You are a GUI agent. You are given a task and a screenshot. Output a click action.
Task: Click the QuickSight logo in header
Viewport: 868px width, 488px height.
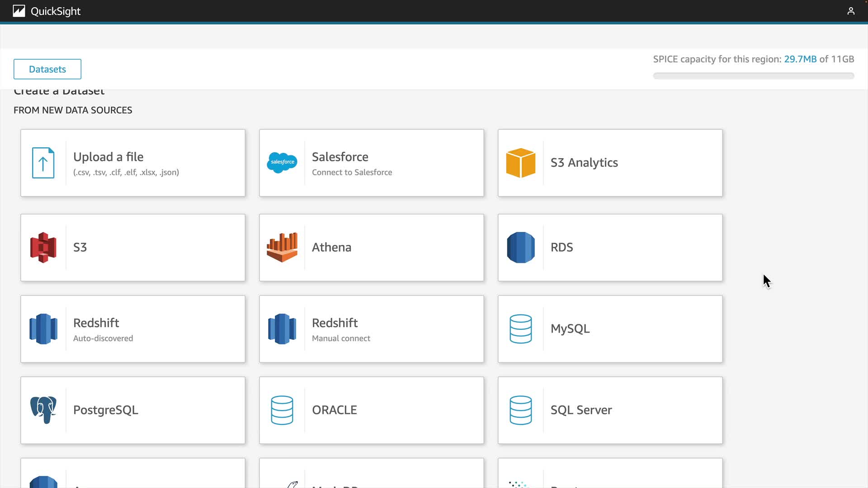point(19,11)
